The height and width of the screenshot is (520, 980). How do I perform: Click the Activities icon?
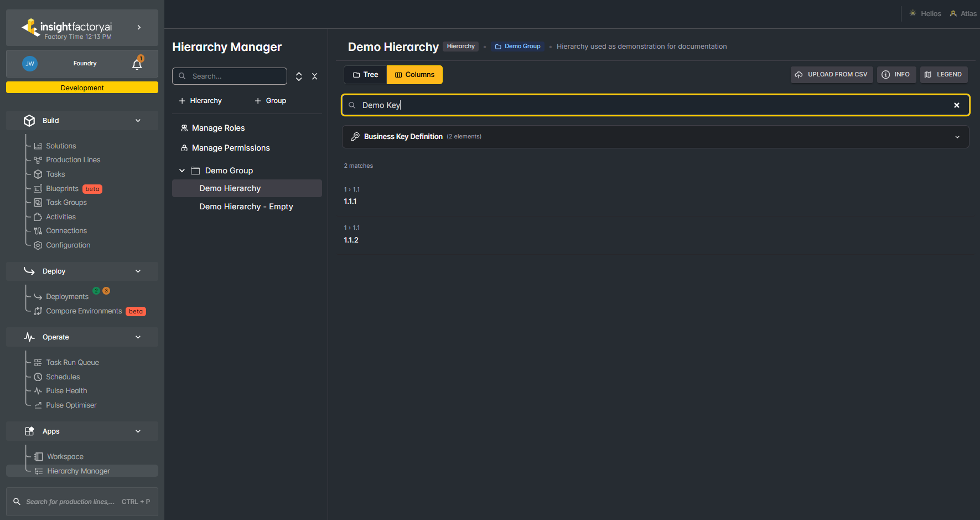tap(38, 217)
